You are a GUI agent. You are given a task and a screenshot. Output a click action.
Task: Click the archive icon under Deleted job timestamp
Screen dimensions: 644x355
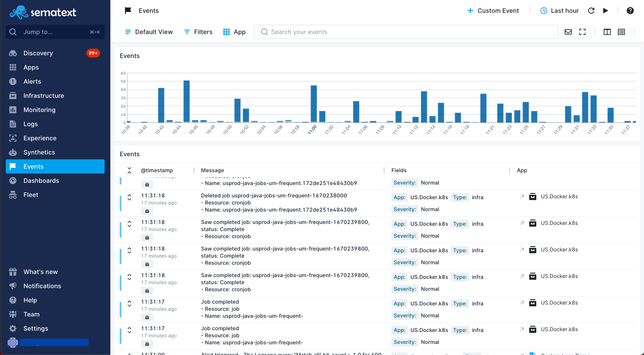pos(147,211)
